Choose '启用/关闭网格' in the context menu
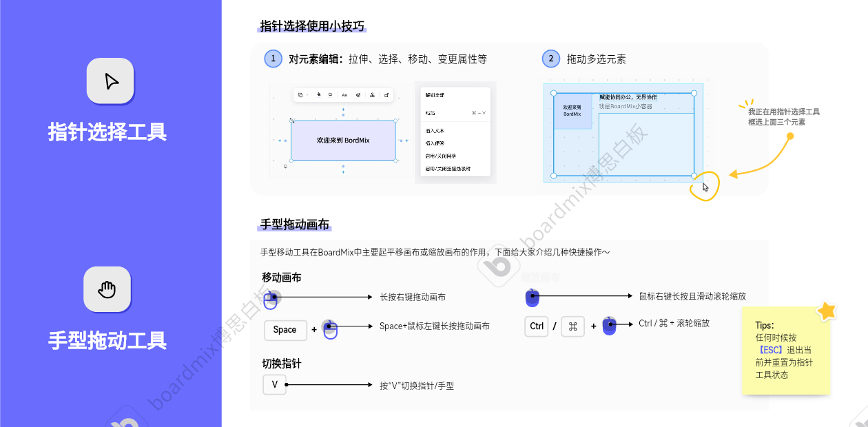 (440, 156)
